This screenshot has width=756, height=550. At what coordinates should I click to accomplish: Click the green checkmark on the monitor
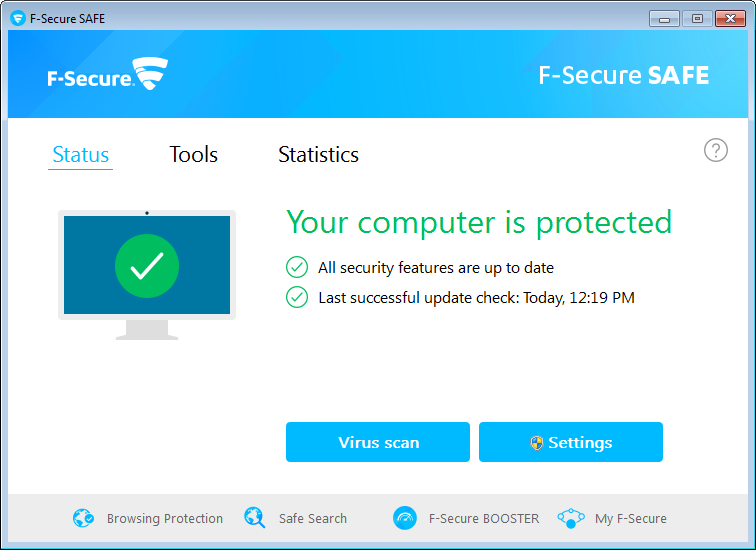147,265
